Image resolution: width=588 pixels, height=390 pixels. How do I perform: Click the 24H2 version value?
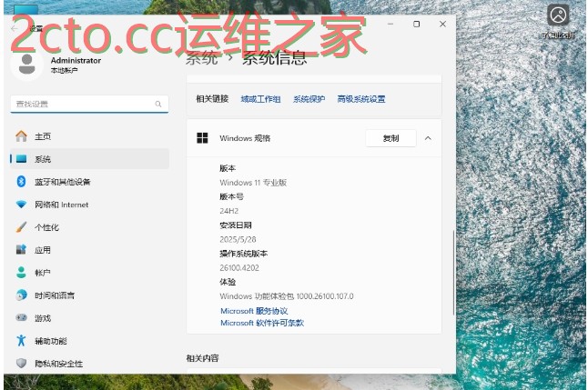click(x=229, y=211)
